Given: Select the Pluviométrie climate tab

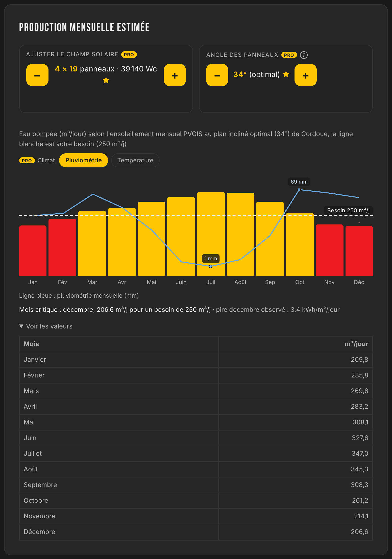Looking at the screenshot, I should (x=84, y=160).
